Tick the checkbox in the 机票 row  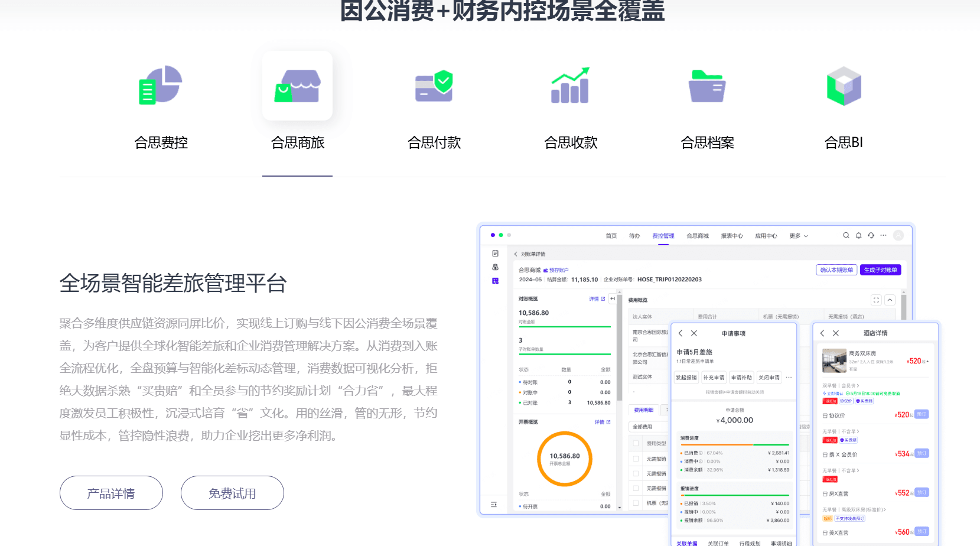tap(636, 503)
